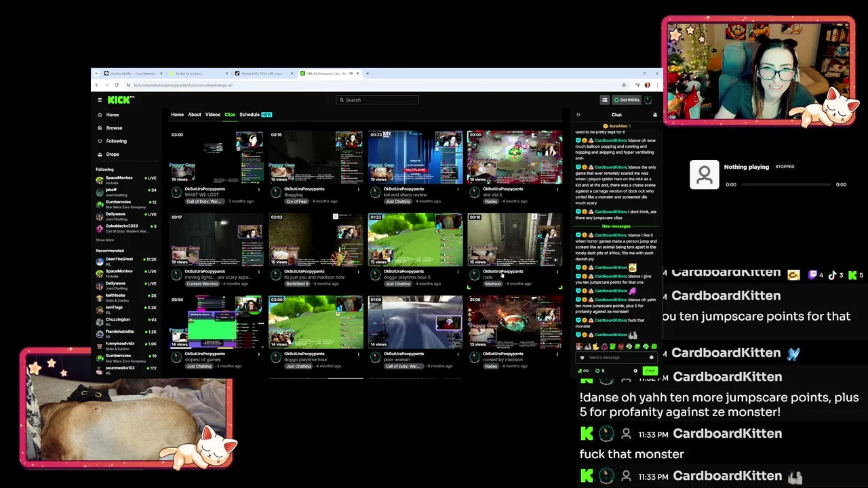Open keithlocks recommended channel
This screenshot has height=488, width=868.
126,297
